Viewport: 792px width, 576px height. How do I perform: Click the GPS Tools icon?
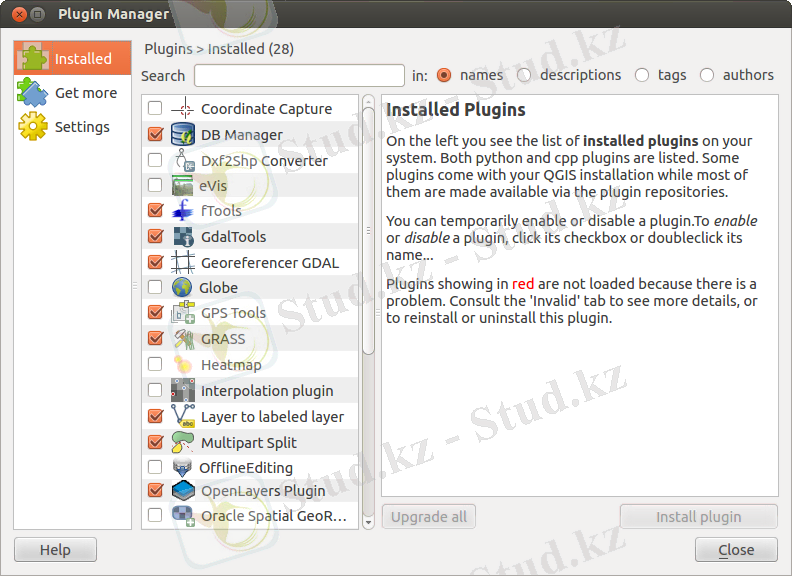point(183,313)
